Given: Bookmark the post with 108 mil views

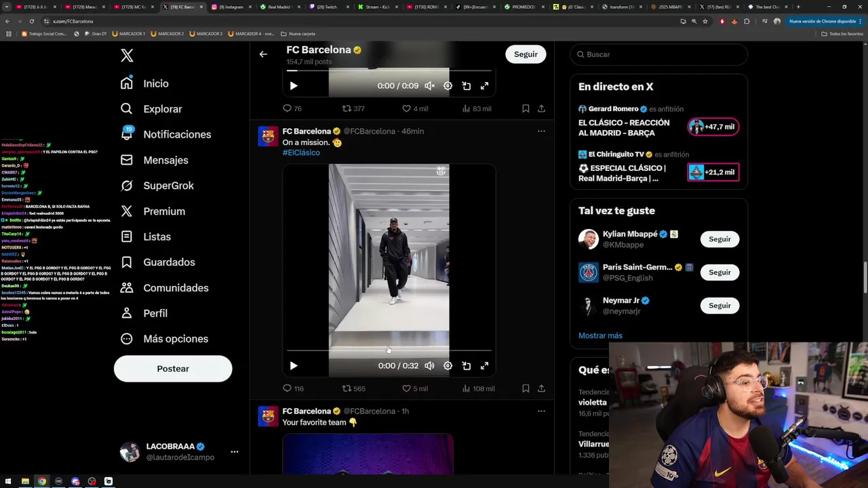Looking at the screenshot, I should (526, 388).
